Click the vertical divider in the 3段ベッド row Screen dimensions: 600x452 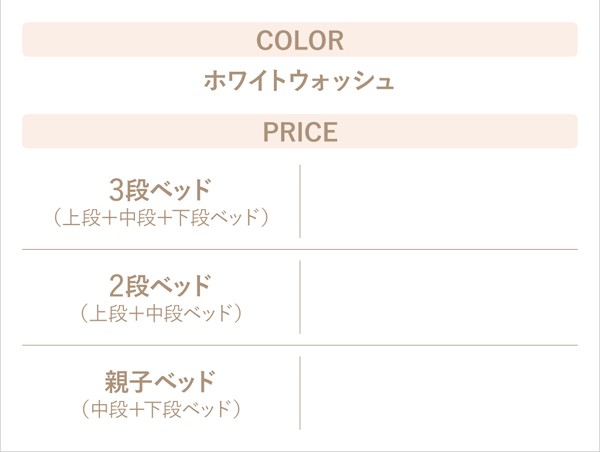point(300,201)
